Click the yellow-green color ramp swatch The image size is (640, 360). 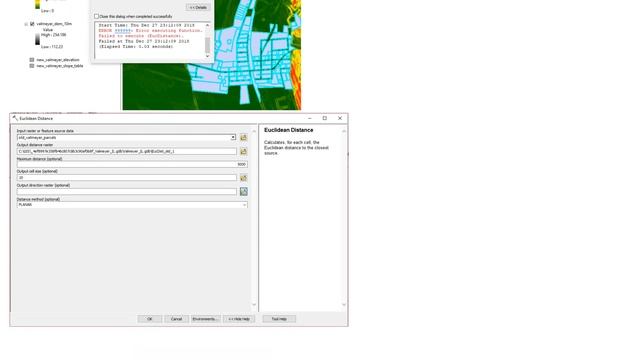38,4
